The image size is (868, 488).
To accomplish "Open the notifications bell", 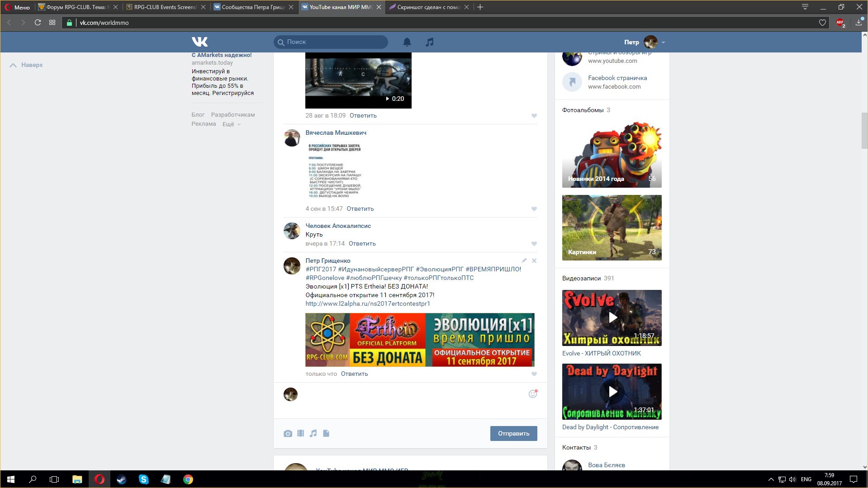I will [407, 42].
